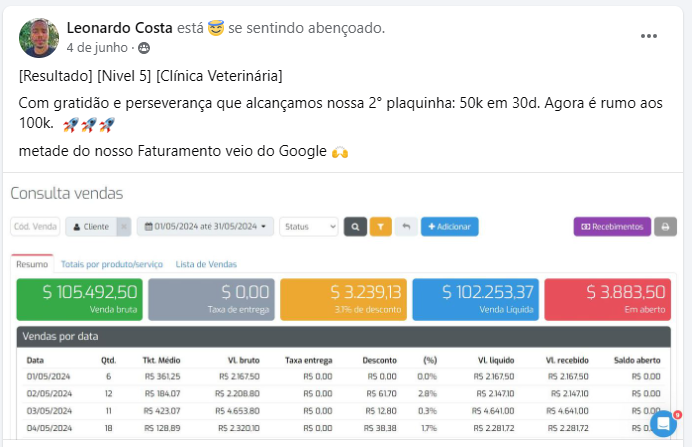Select the Cliente filter button
This screenshot has height=447, width=692.
[91, 227]
